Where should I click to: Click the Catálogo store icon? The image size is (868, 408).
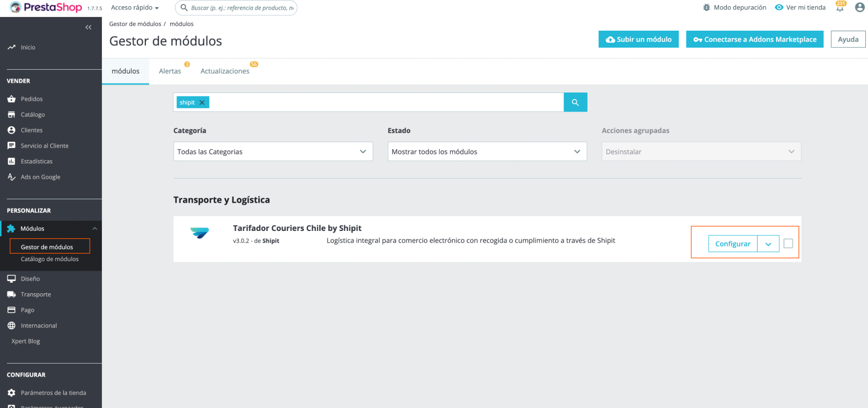tap(12, 115)
